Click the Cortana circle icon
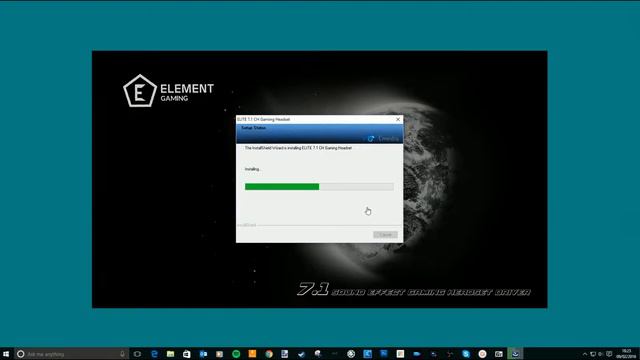 (20, 354)
